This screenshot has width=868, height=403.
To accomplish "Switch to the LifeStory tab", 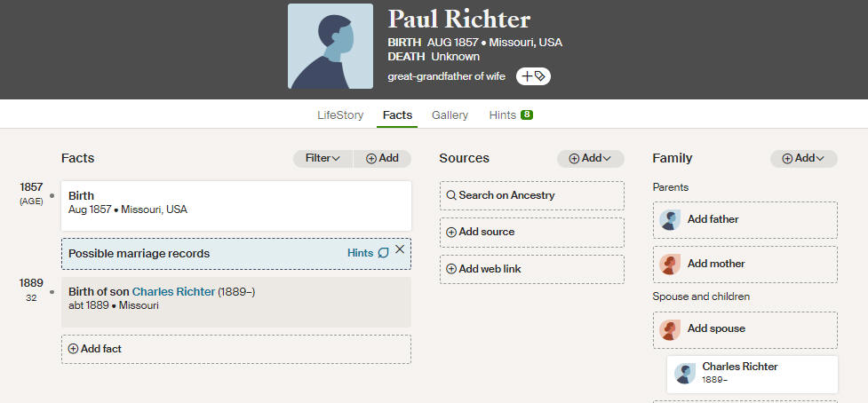I will pyautogui.click(x=340, y=115).
